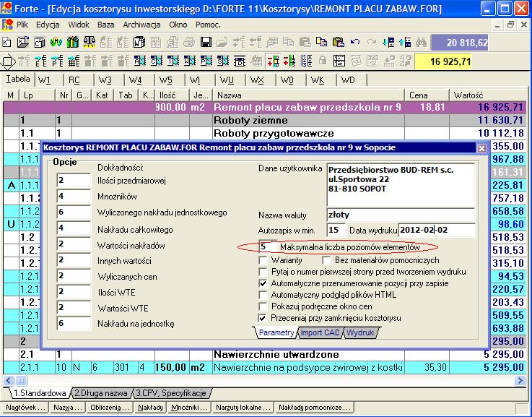Click the Wartość column header
This screenshot has height=417, width=532.
(x=487, y=95)
